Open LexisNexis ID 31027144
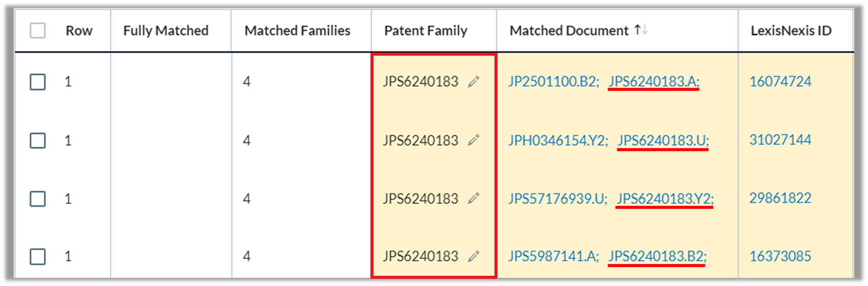 [x=780, y=140]
